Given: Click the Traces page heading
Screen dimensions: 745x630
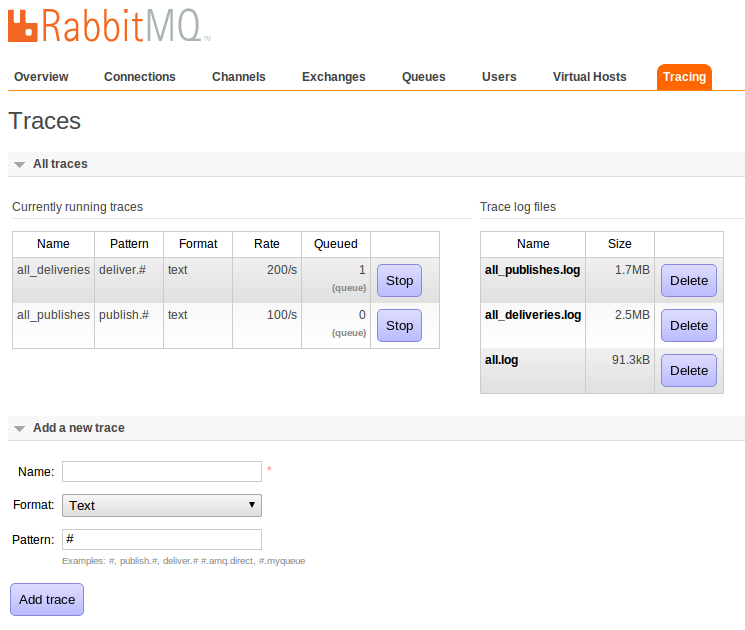Looking at the screenshot, I should (x=45, y=121).
